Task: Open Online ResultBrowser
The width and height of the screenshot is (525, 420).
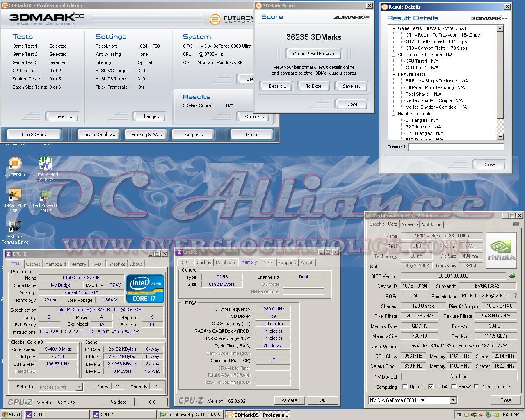Action: (314, 54)
